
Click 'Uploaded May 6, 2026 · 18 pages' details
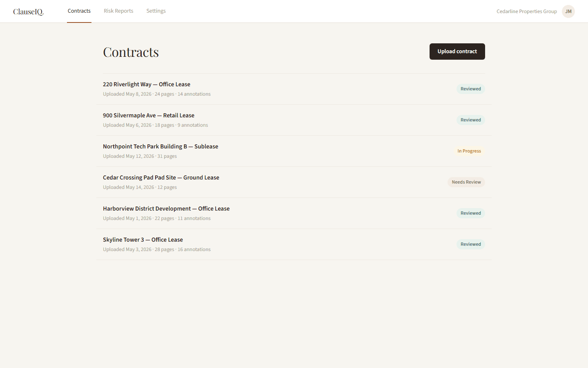tap(156, 125)
